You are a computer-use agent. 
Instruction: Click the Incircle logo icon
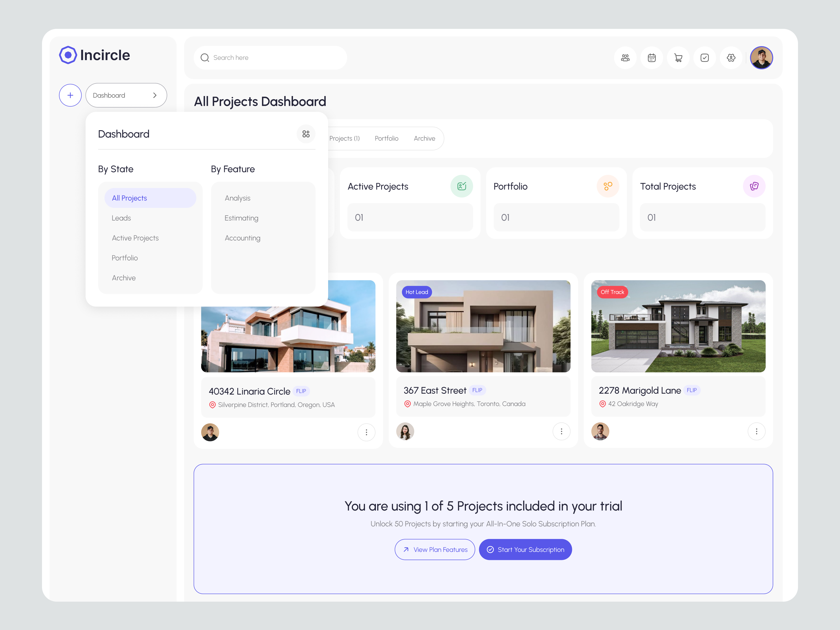click(68, 55)
